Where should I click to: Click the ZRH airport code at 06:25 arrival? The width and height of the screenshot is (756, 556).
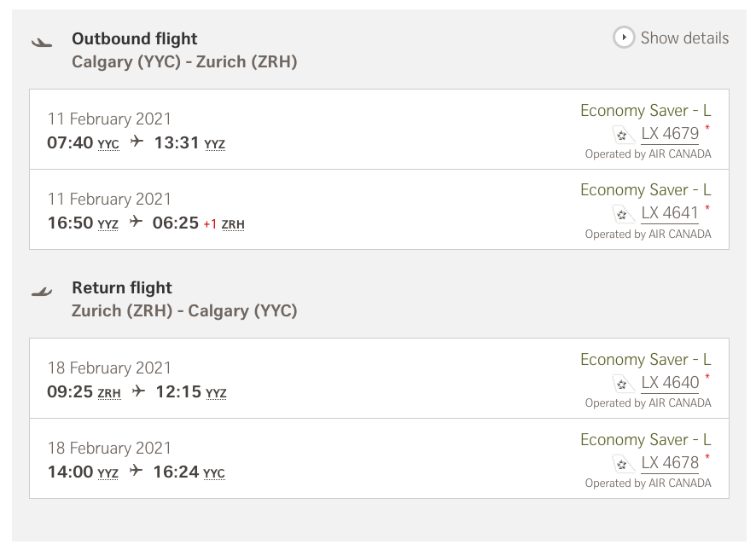[233, 224]
